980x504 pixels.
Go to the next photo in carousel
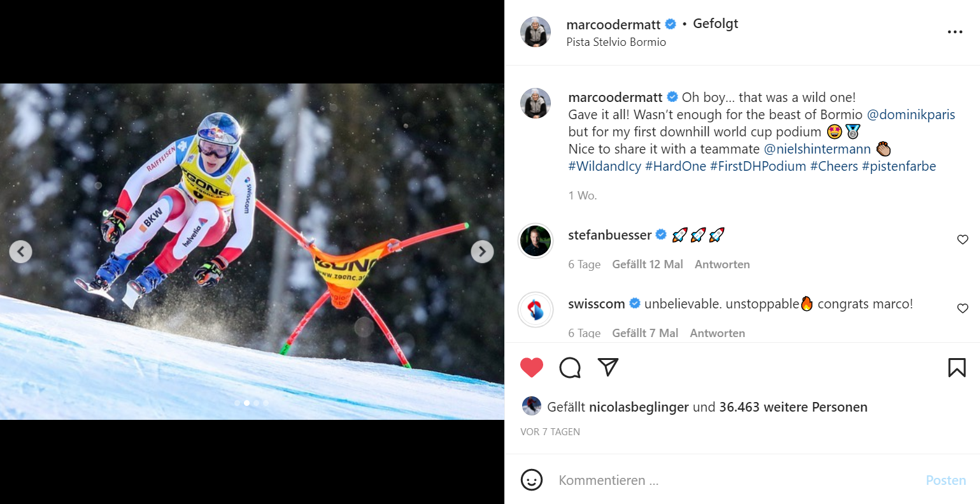click(482, 252)
